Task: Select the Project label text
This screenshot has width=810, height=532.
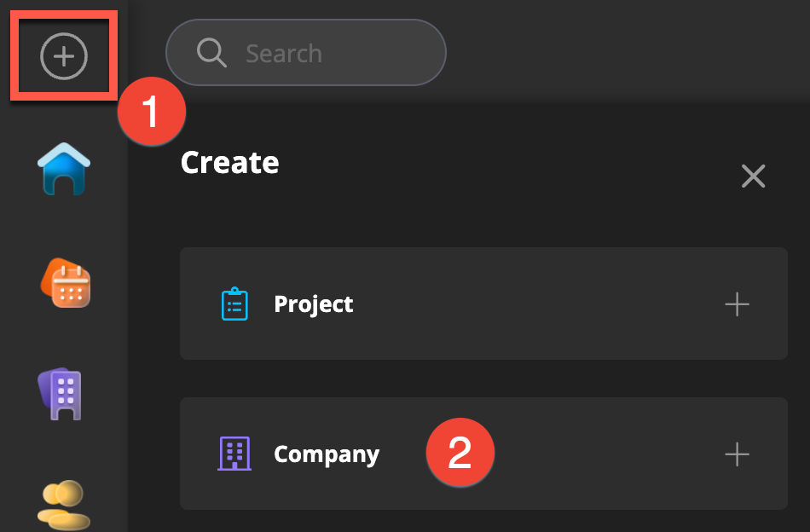Action: tap(314, 304)
